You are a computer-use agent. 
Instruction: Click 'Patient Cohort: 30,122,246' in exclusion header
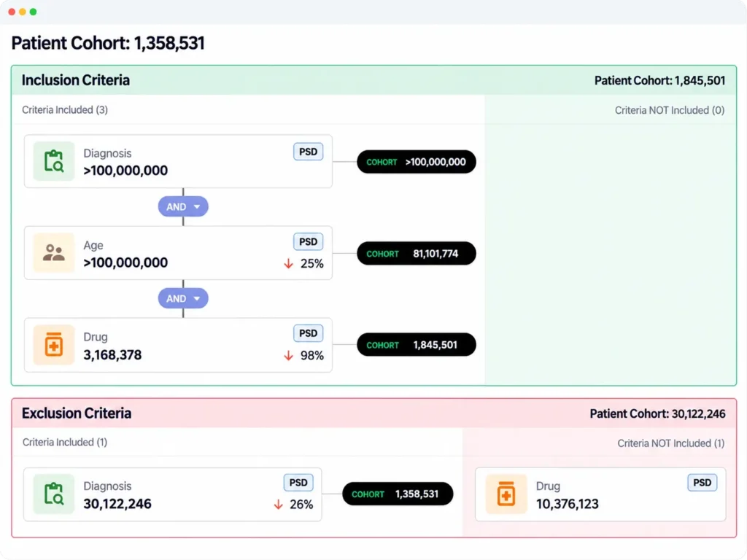pos(657,414)
